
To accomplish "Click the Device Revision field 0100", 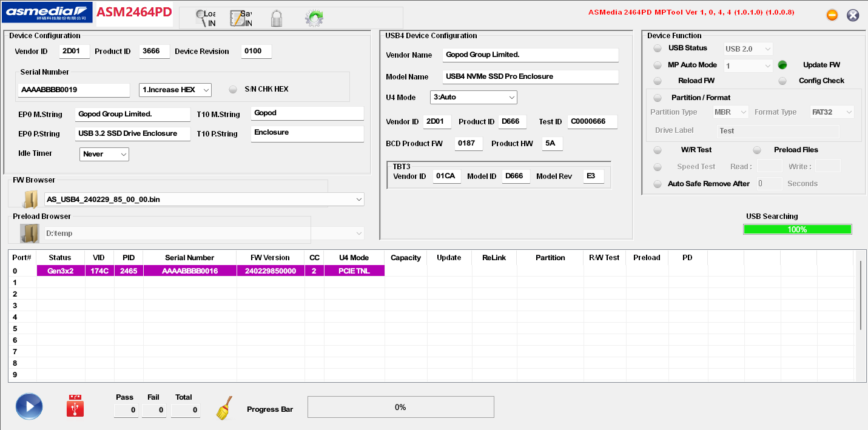I will point(256,52).
